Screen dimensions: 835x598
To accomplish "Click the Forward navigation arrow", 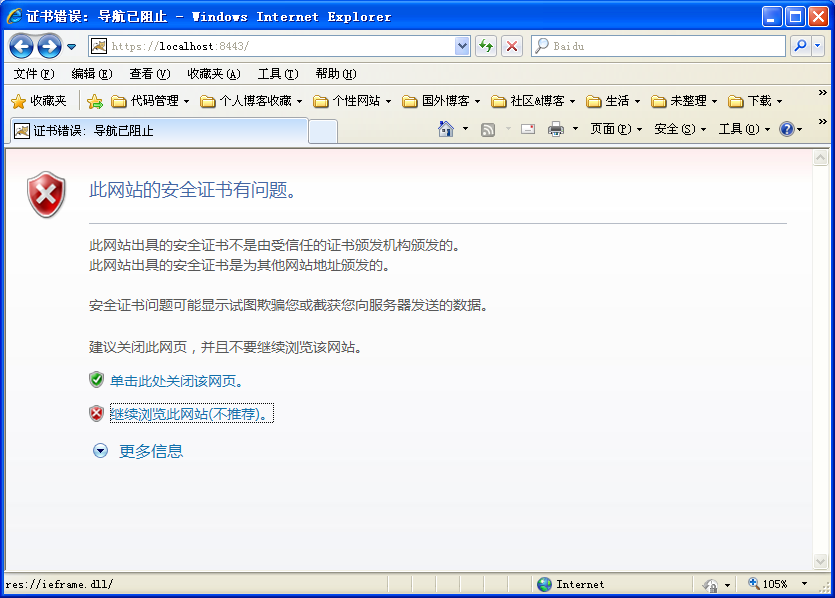I will pos(50,46).
